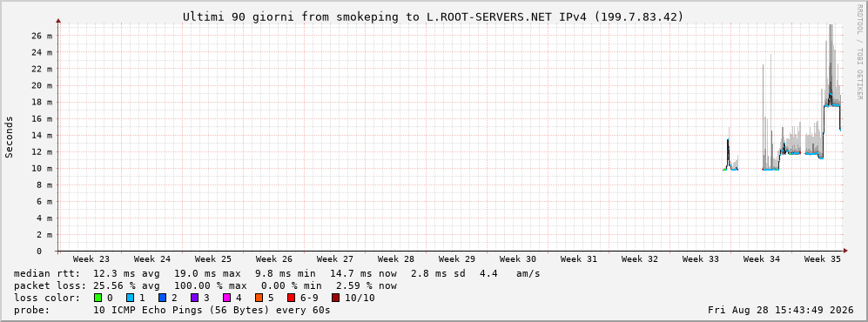This screenshot has width=868, height=322.
Task: Click the graph title with L.ROOT-SERVERS.NET
Action: [434, 17]
